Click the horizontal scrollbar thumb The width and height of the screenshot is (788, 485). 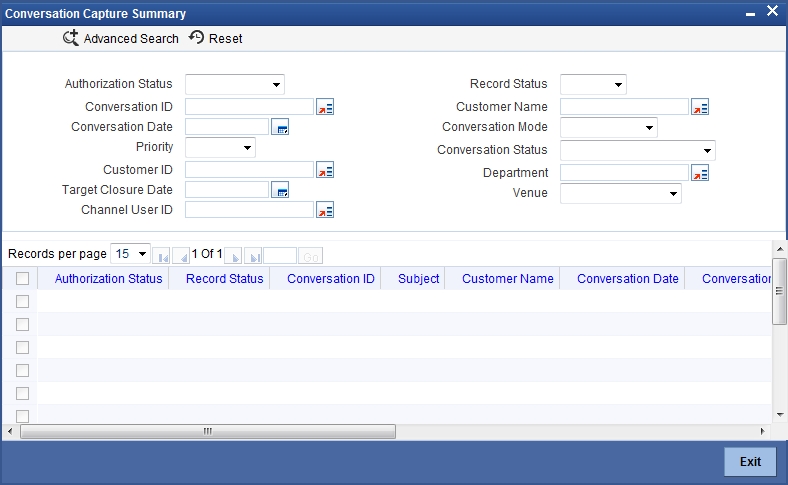pyautogui.click(x=208, y=431)
